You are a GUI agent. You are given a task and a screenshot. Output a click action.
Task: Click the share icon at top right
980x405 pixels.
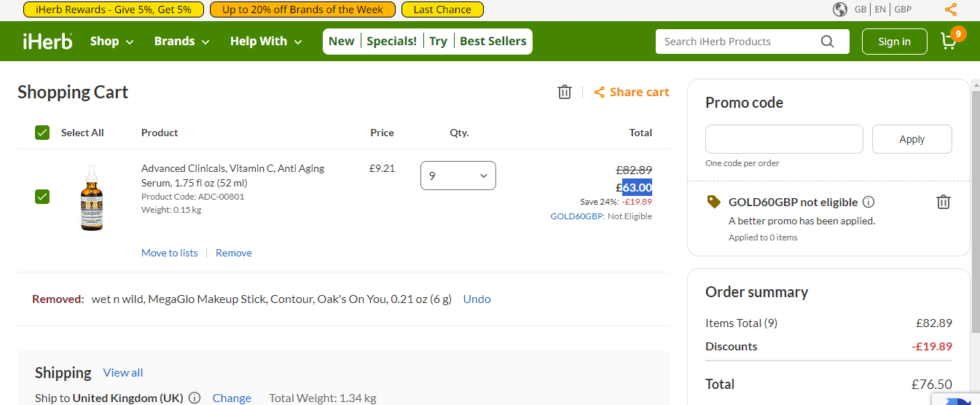(x=951, y=9)
